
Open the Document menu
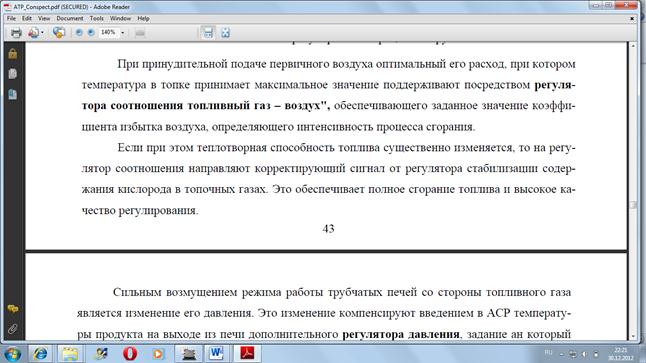coord(70,19)
